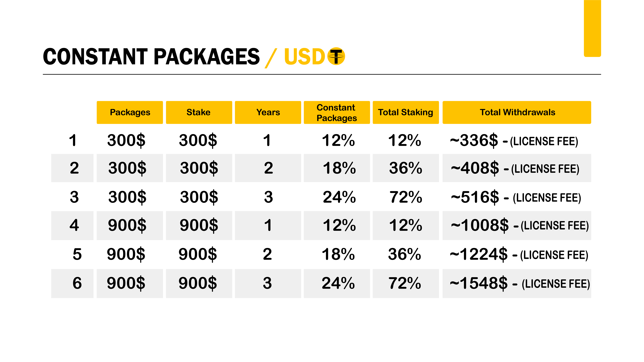Click the ~516$ total withdrawals value
Screen dimensions: 644x362
coord(516,197)
